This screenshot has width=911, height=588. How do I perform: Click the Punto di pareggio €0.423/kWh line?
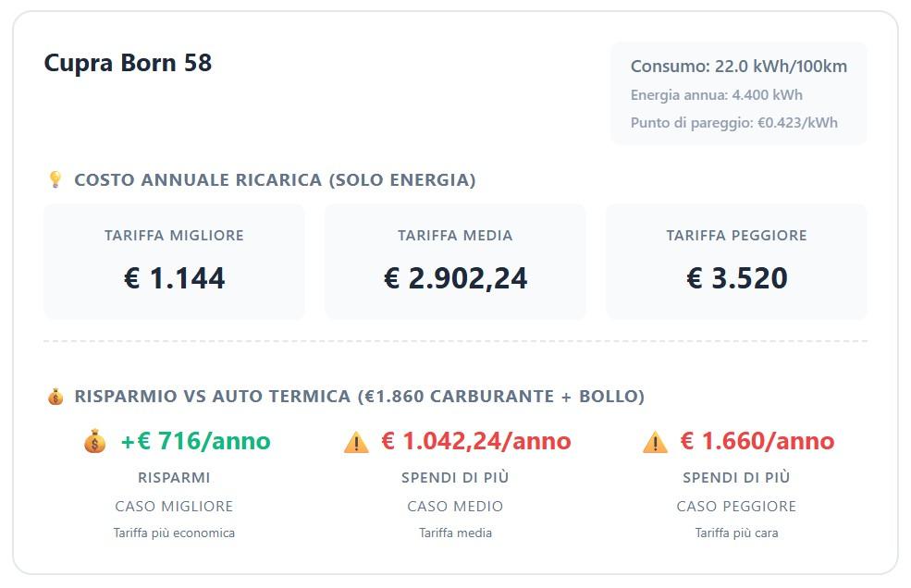(733, 122)
